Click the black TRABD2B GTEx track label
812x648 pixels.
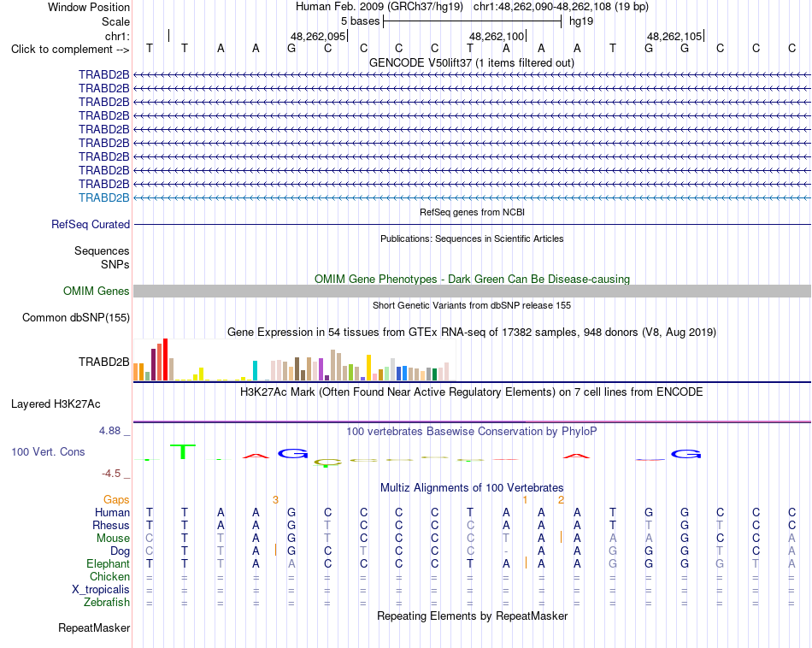(x=103, y=362)
